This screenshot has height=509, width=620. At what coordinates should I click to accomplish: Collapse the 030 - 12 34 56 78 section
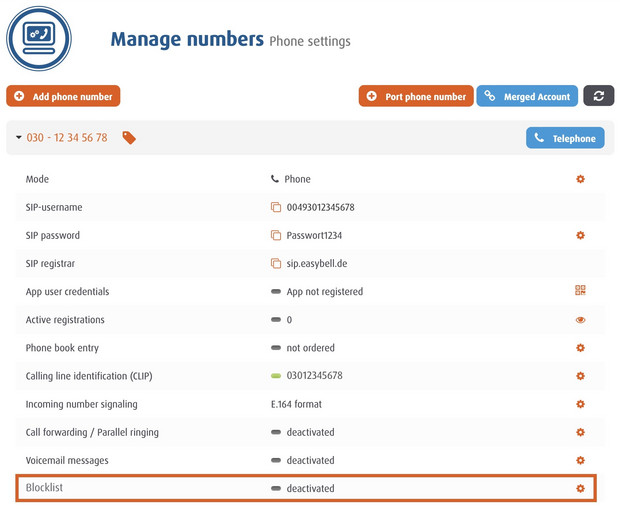19,138
